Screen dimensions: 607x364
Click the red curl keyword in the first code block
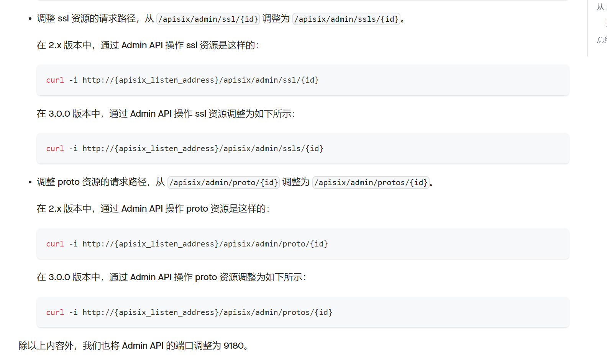coord(55,80)
